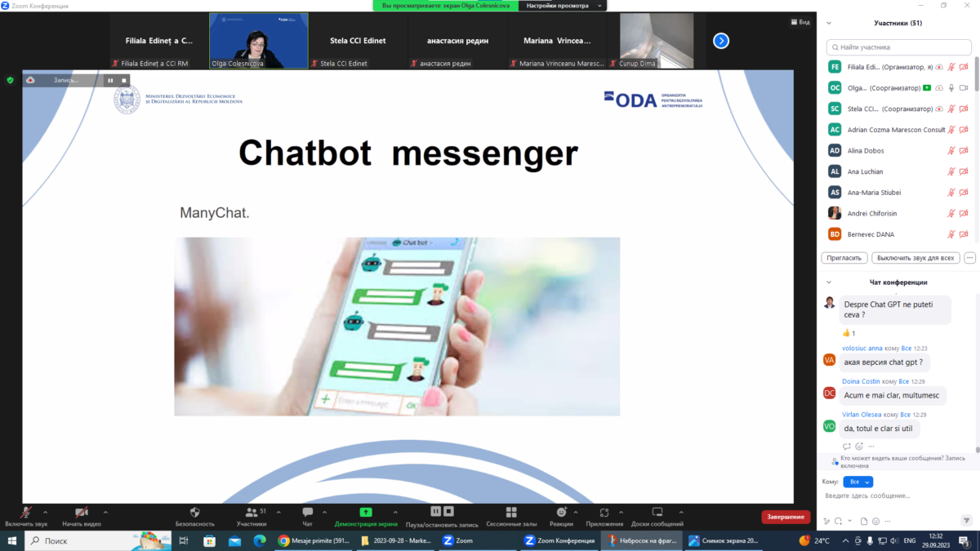Click the thumbs up reaction under Chat GPT message
The image size is (980, 551).
tap(849, 333)
